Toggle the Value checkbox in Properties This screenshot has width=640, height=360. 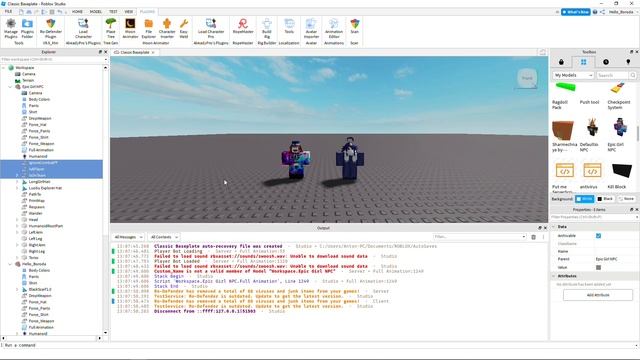[598, 267]
